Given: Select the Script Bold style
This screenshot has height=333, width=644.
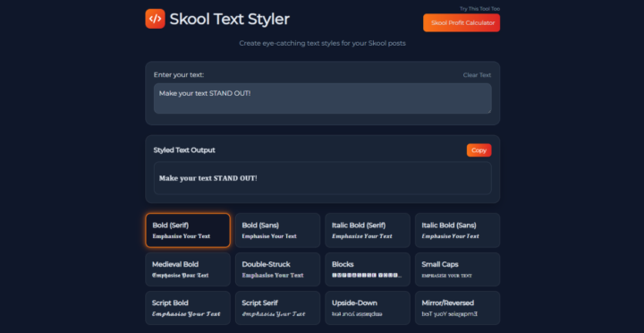Looking at the screenshot, I should [x=188, y=308].
